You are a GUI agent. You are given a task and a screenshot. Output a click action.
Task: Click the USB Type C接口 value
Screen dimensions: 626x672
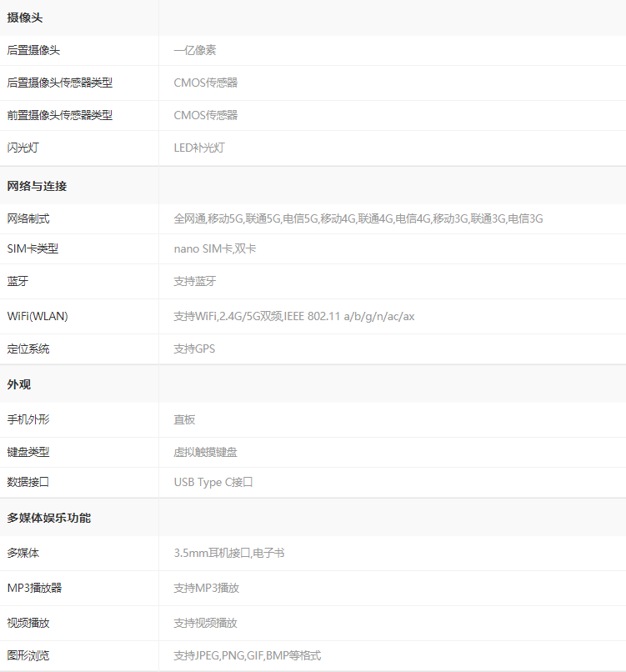click(x=213, y=482)
